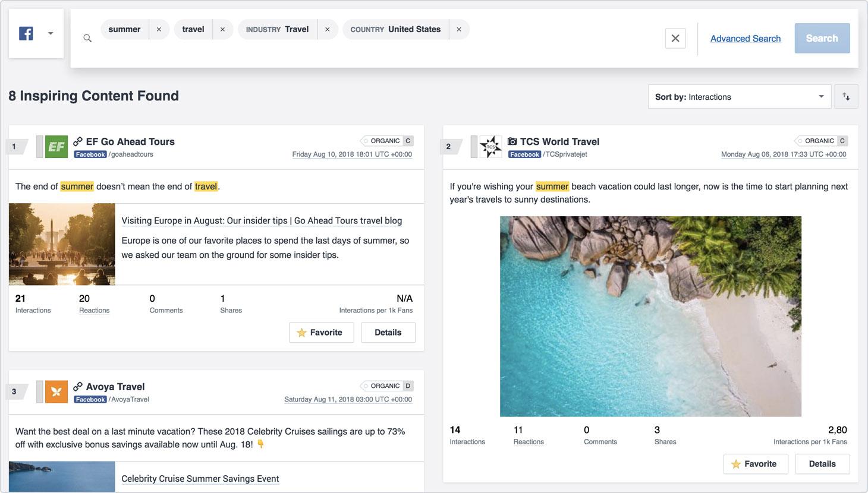Remove the summer keyword tag
Viewport: 868px width, 493px height.
[x=159, y=29]
